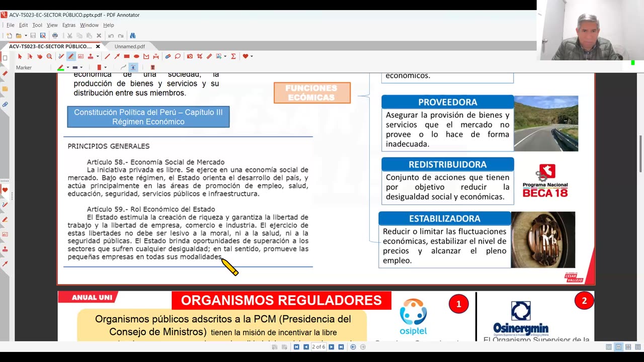This screenshot has height=362, width=644.
Task: Select the Rectangle shape tool
Action: coord(127,56)
